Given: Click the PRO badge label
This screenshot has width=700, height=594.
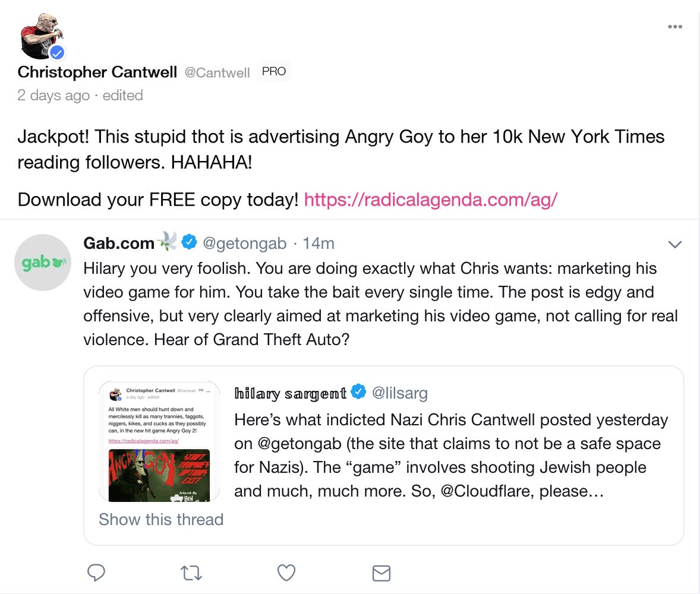Looking at the screenshot, I should pyautogui.click(x=274, y=70).
